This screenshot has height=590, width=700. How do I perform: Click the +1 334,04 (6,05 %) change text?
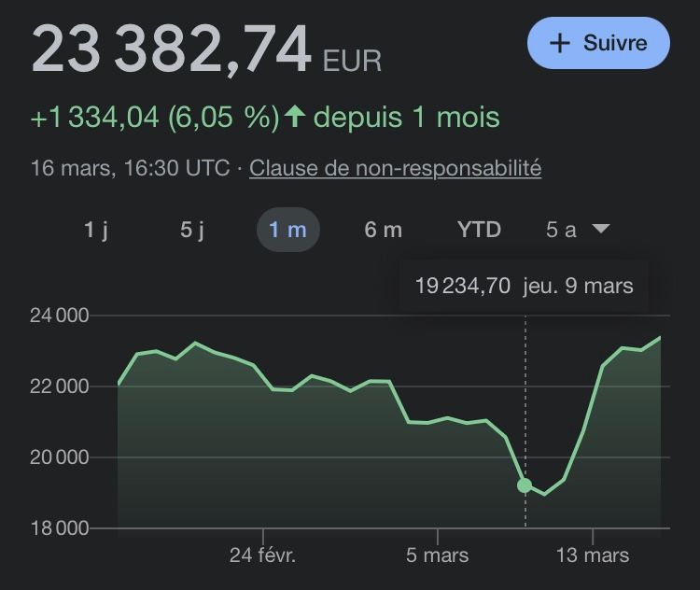click(155, 118)
